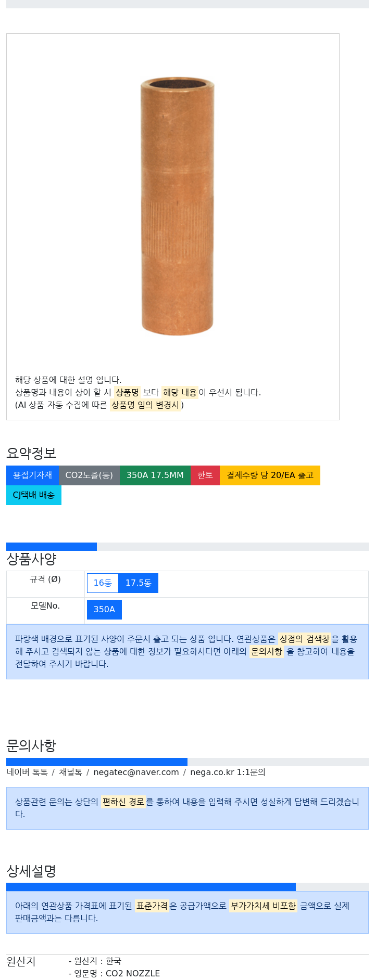Select the 350A 17.5MM green tag
375x980 pixels.
point(155,475)
